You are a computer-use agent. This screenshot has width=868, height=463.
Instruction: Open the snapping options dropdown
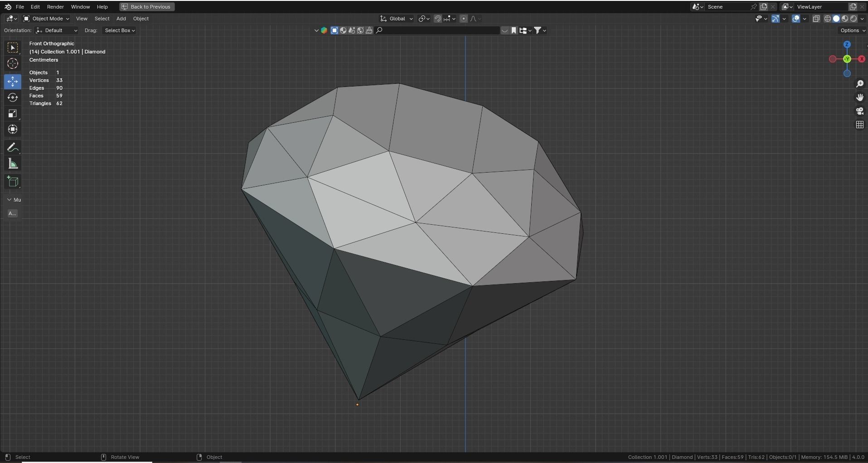[450, 19]
